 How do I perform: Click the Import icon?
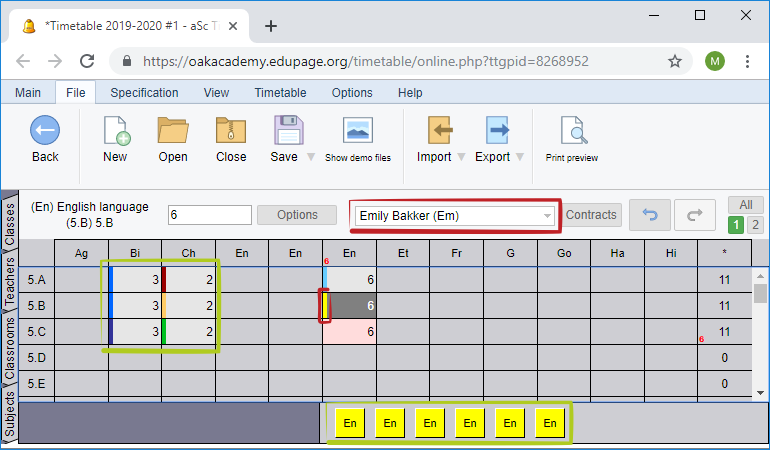tap(441, 132)
